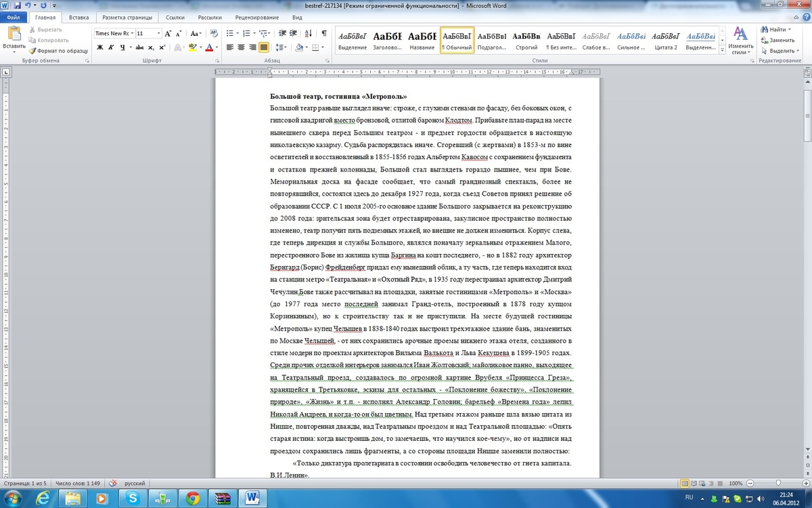Viewport: 812px width, 508px height.
Task: Click the Windows Start button
Action: [x=13, y=499]
